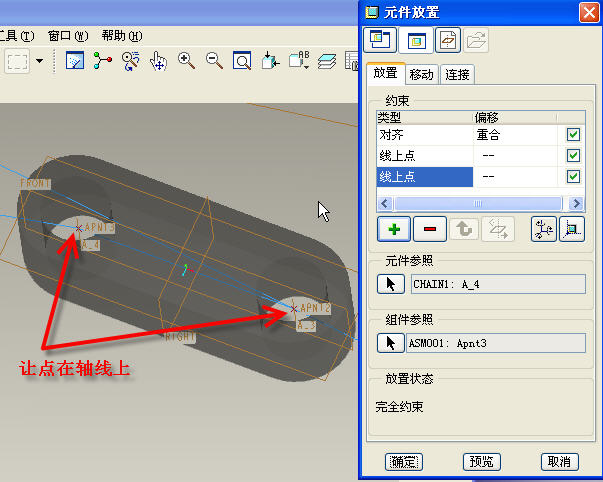
Task: Click the green plus add constraint button
Action: tap(395, 229)
